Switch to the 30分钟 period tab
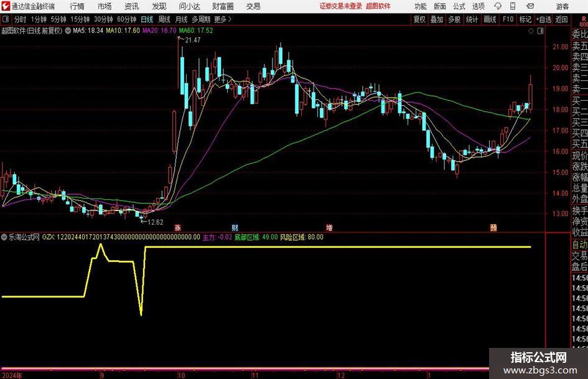Image resolution: width=588 pixels, height=379 pixels. 103,19
